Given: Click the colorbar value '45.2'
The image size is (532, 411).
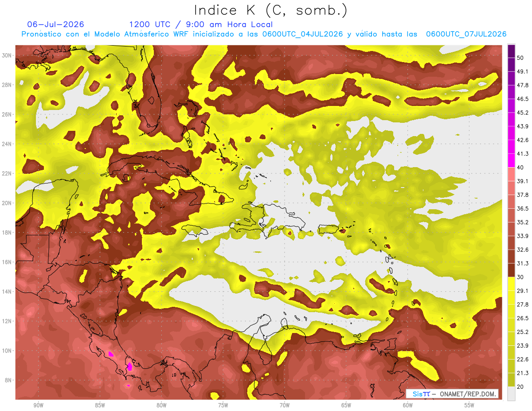Looking at the screenshot, I should (x=523, y=113).
